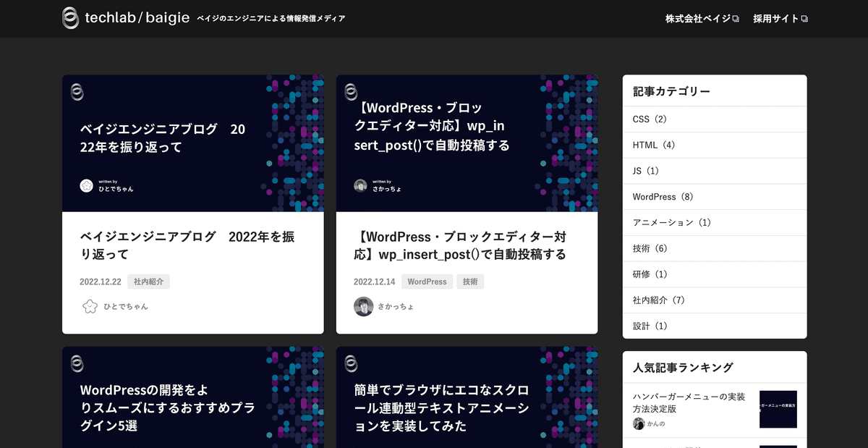
Task: Click external link icon next to 採用サイト
Action: 804,19
